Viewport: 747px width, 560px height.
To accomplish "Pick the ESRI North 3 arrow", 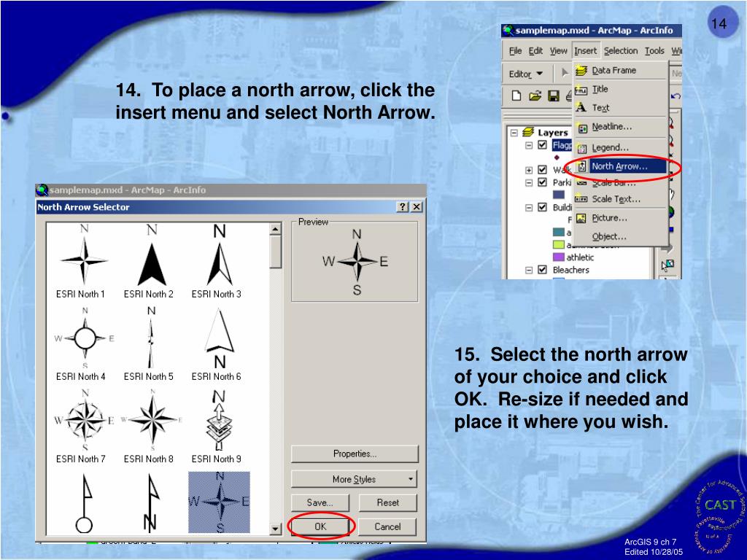I will point(219,262).
